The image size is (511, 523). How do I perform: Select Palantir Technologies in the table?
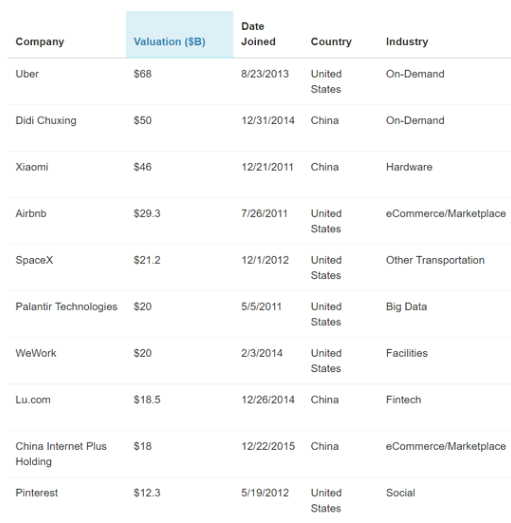66,307
